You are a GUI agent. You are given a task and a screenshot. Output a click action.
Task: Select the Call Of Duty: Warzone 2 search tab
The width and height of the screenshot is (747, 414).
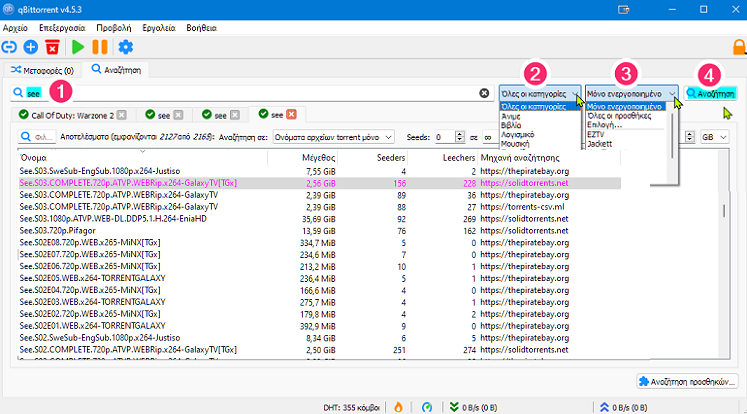[x=72, y=115]
